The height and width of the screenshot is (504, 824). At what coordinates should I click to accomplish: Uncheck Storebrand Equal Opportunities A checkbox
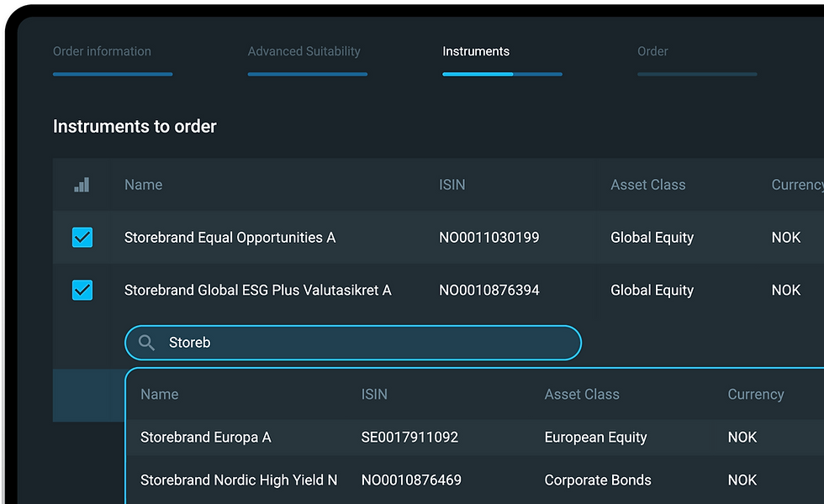point(82,237)
